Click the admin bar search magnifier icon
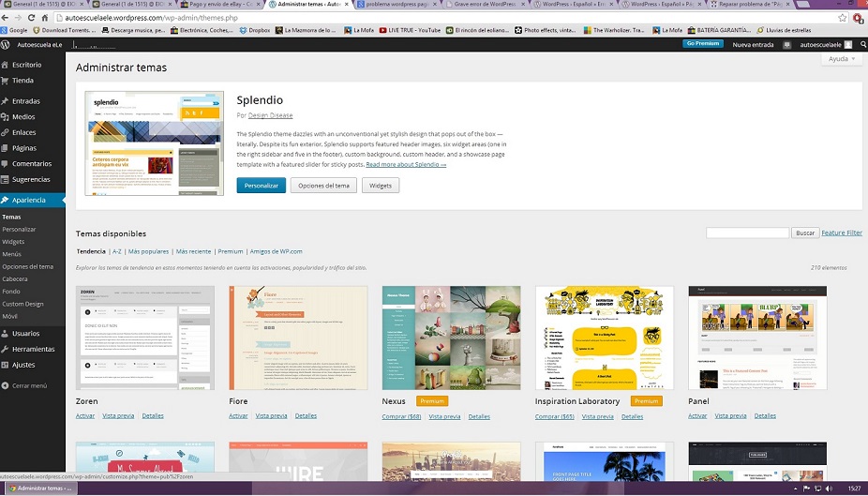 click(863, 44)
